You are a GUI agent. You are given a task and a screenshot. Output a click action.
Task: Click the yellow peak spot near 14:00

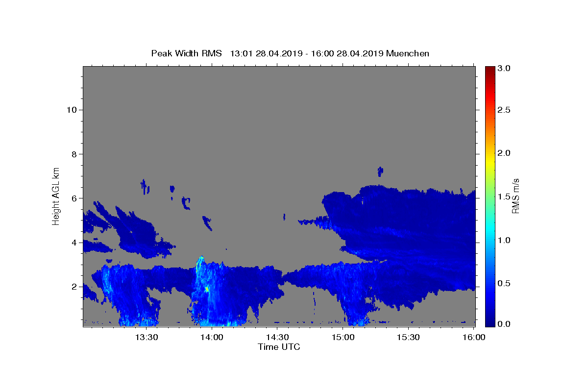pyautogui.click(x=207, y=289)
